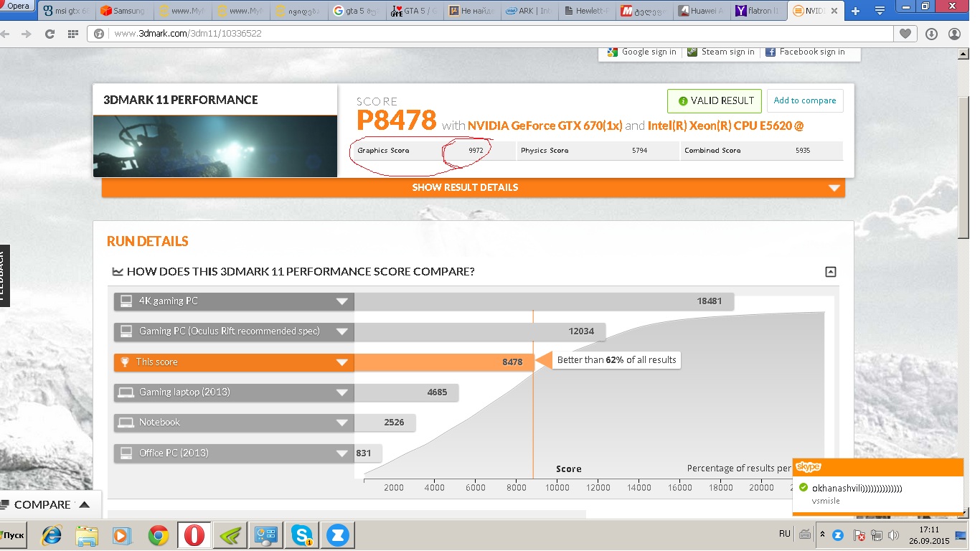
Task: Expand the 'Gaming laptop (2013)' dropdown
Action: coord(342,392)
